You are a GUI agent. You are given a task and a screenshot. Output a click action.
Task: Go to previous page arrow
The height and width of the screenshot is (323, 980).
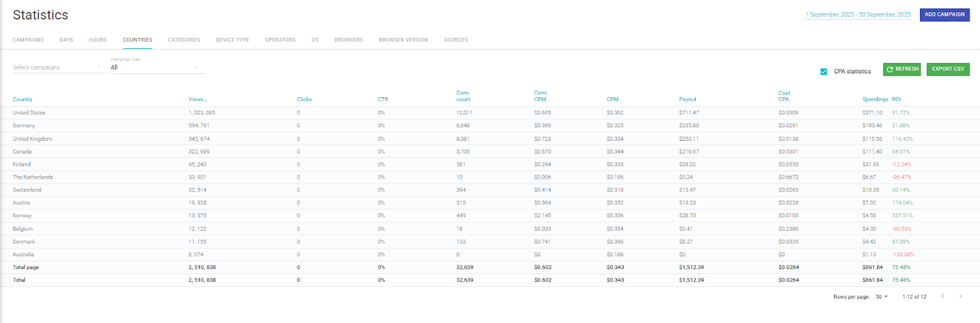943,297
